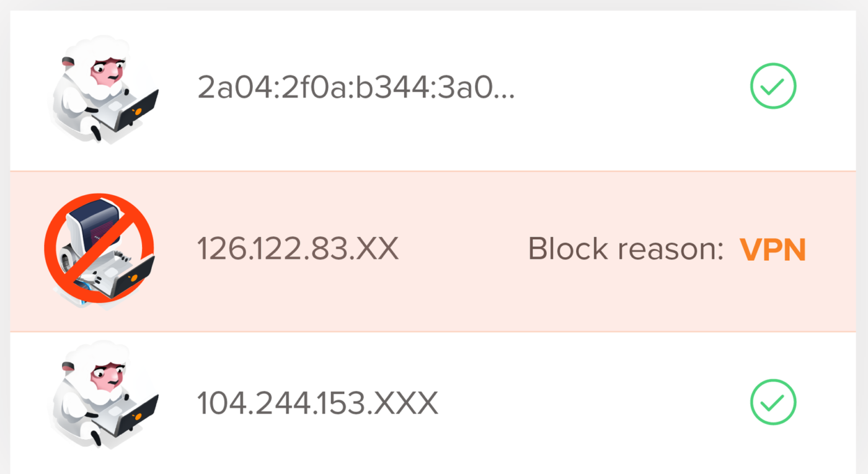Screen dimensions: 868x474
Task: Click the green checkmark for the 2a04:2f0a entry
Action: [773, 87]
